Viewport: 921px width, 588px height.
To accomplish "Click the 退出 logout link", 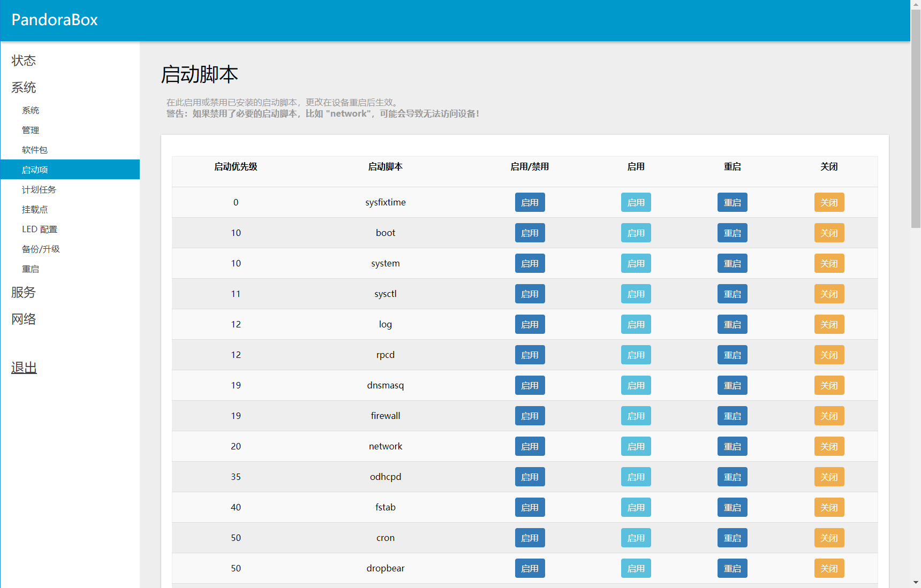I will coord(24,368).
